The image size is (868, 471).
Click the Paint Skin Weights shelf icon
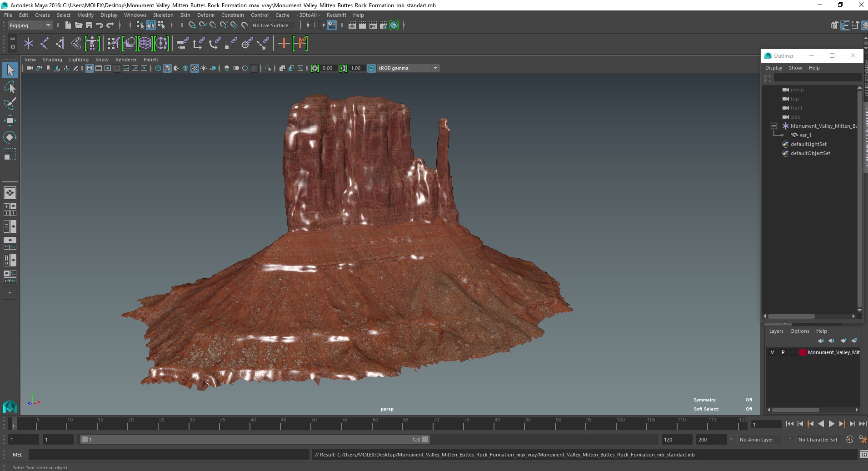(x=113, y=44)
